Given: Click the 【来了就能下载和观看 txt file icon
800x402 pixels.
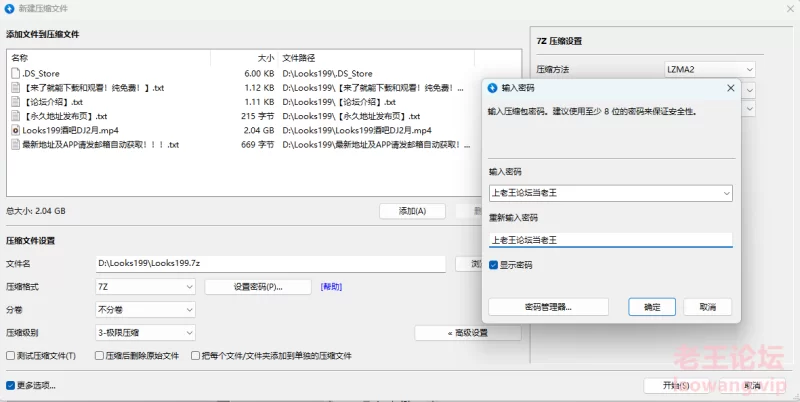Looking at the screenshot, I should point(15,88).
